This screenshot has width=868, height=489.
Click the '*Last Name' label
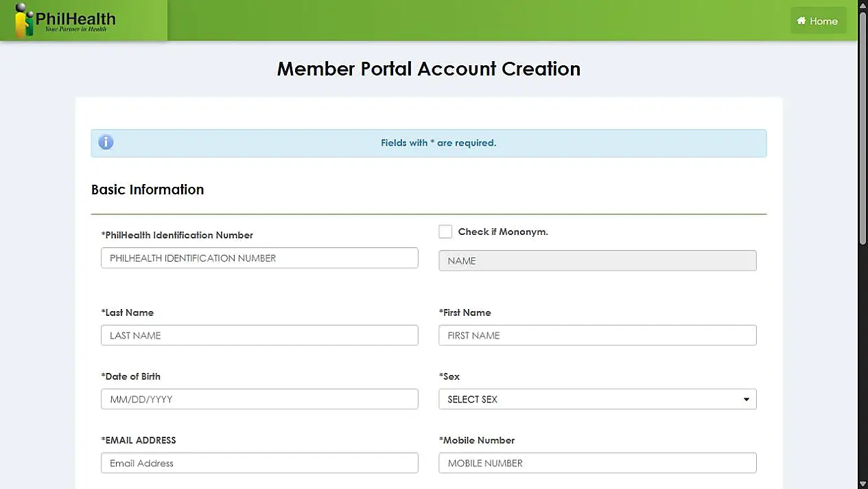(x=127, y=312)
